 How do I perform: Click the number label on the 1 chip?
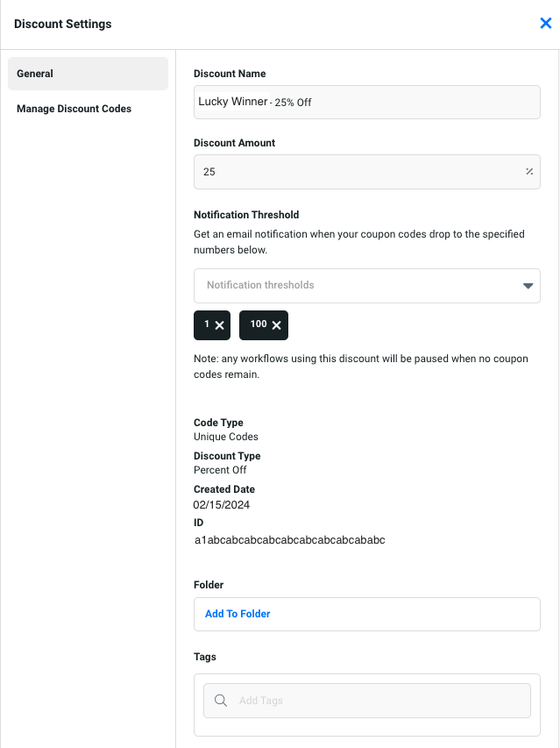[x=207, y=324]
